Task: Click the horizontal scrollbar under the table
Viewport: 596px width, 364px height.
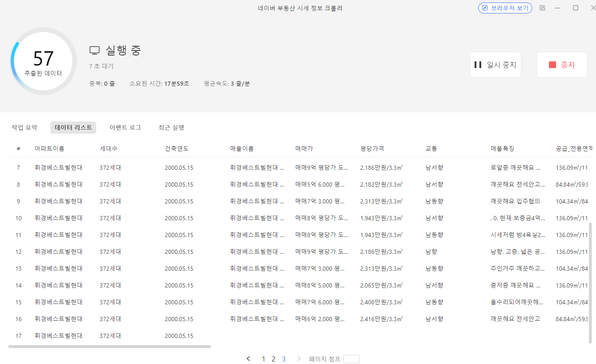Action: click(x=109, y=347)
